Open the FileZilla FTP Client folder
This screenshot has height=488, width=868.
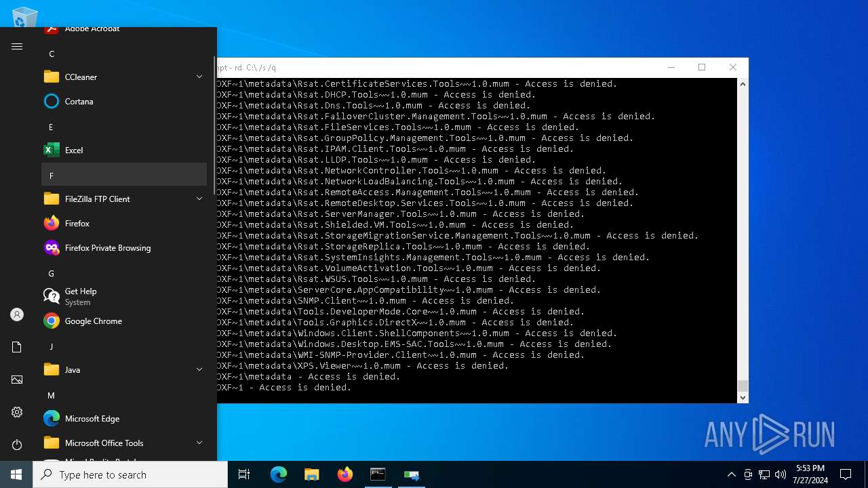[124, 199]
